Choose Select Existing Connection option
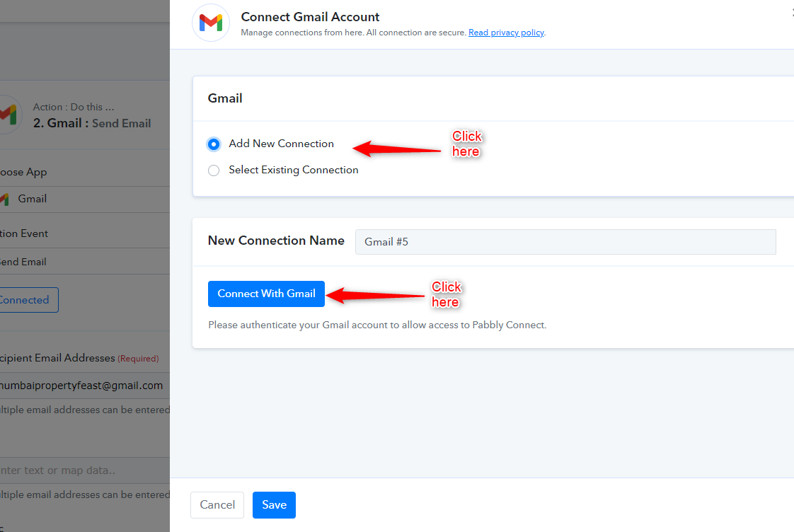The width and height of the screenshot is (794, 532). coord(214,170)
